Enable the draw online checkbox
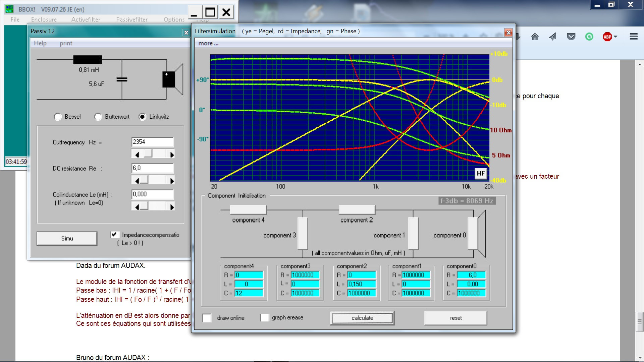This screenshot has width=644, height=362. [x=207, y=318]
